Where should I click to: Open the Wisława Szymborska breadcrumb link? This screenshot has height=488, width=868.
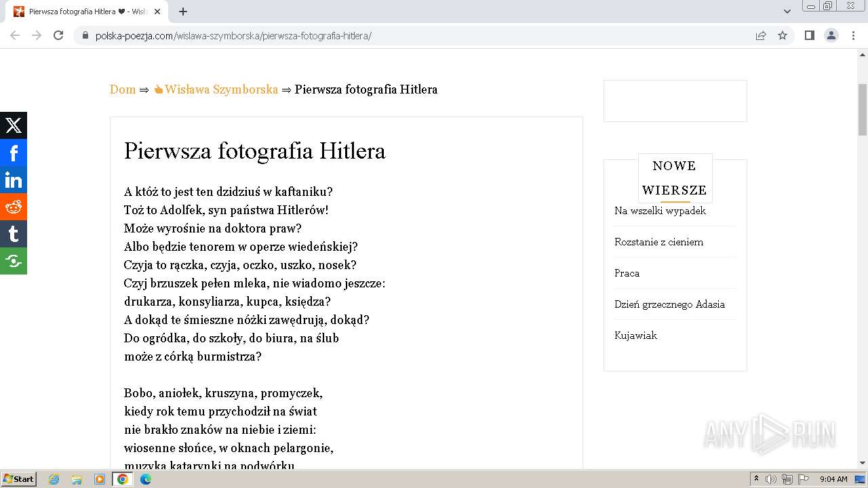click(216, 89)
